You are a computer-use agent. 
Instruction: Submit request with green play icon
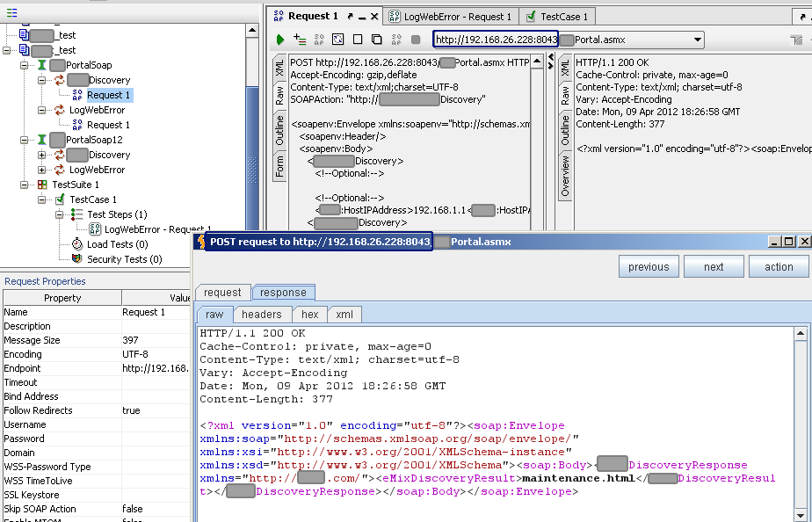(x=280, y=40)
